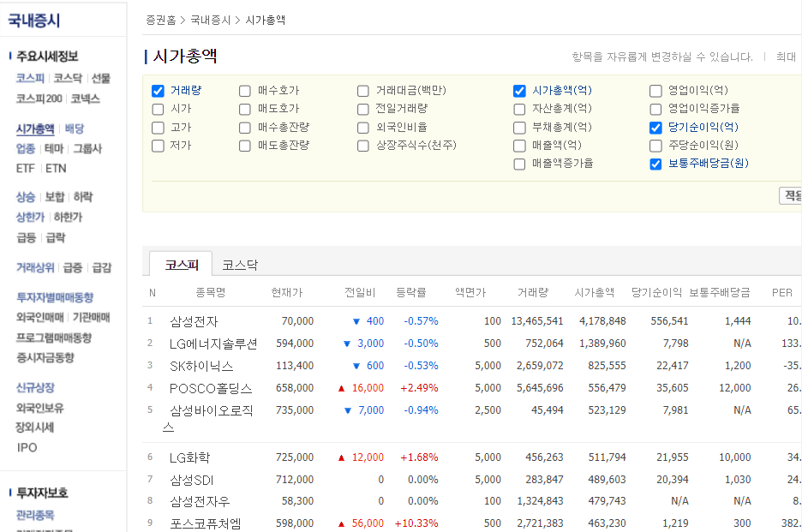
Task: Open 상한가 sidebar link
Action: pyautogui.click(x=30, y=217)
